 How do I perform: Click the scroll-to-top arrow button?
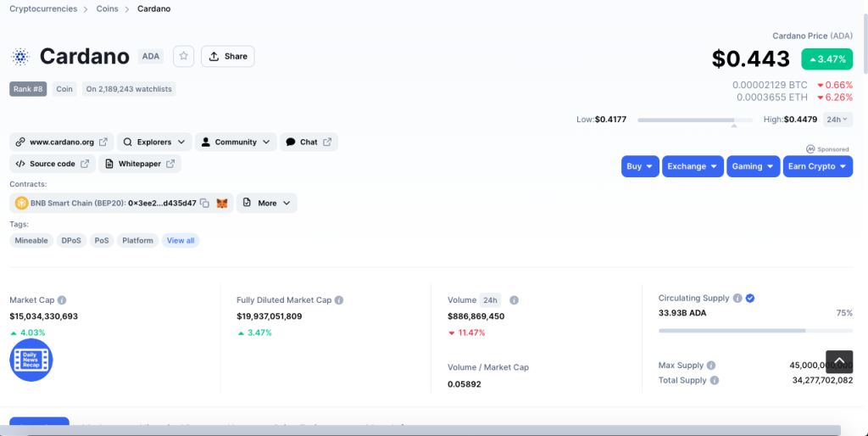(839, 361)
